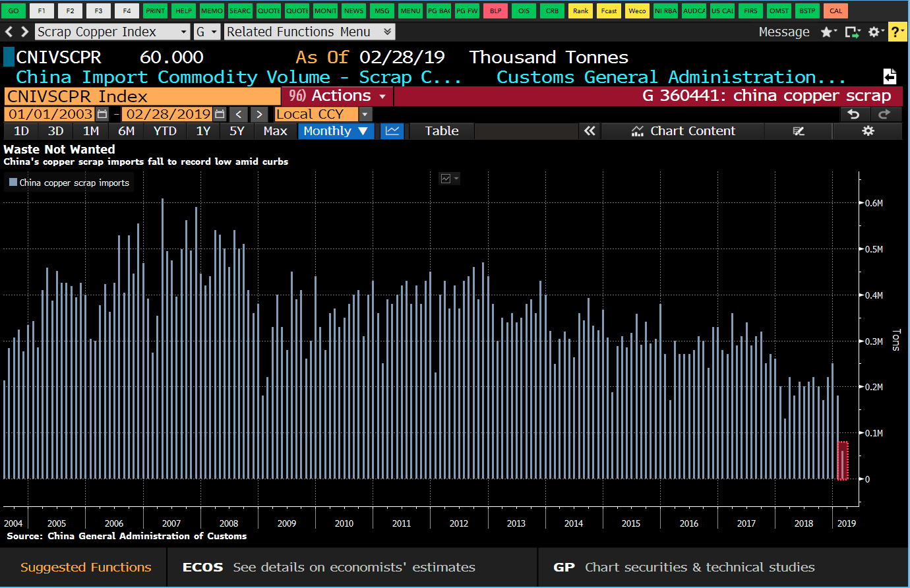Click the green GO key
The image size is (910, 588).
(x=13, y=11)
